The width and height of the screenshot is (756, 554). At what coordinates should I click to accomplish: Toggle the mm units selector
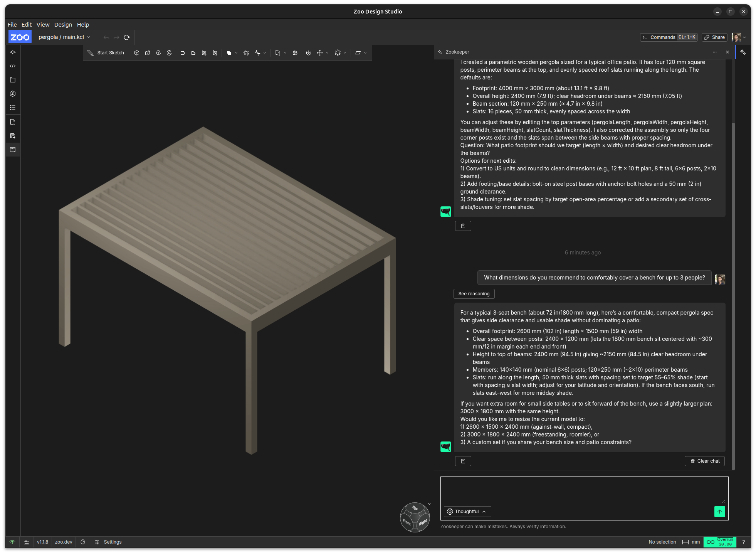click(x=691, y=542)
